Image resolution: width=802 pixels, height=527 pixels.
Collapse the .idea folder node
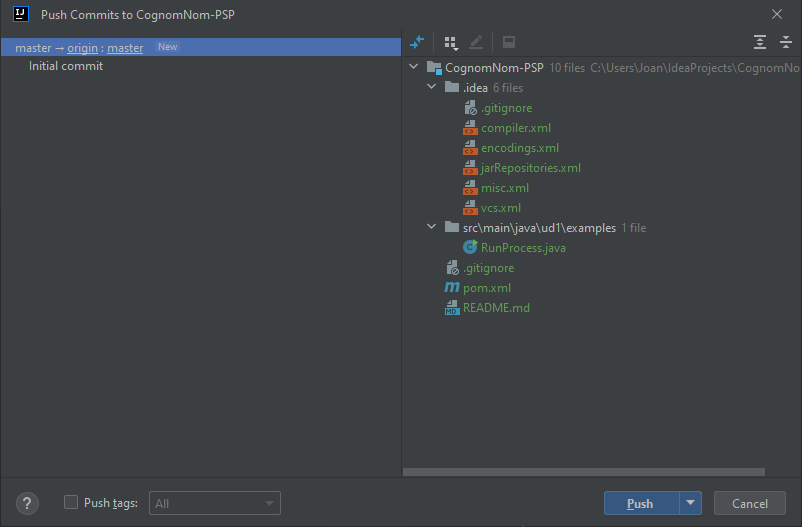pos(432,87)
